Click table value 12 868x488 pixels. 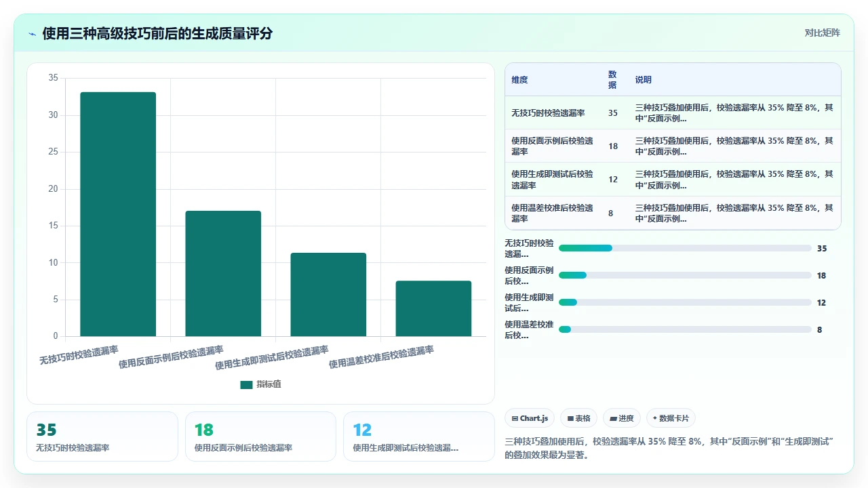pyautogui.click(x=613, y=180)
